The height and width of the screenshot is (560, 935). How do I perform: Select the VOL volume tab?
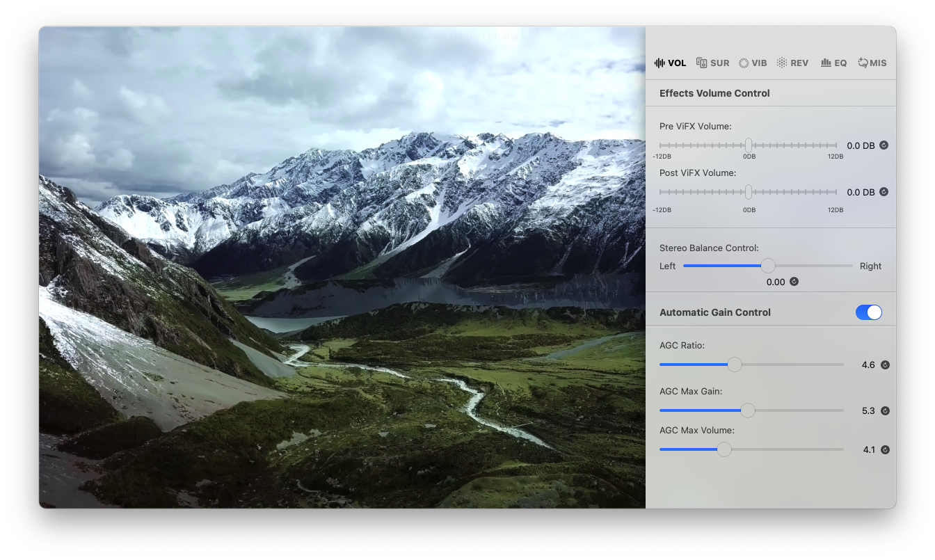tap(670, 63)
